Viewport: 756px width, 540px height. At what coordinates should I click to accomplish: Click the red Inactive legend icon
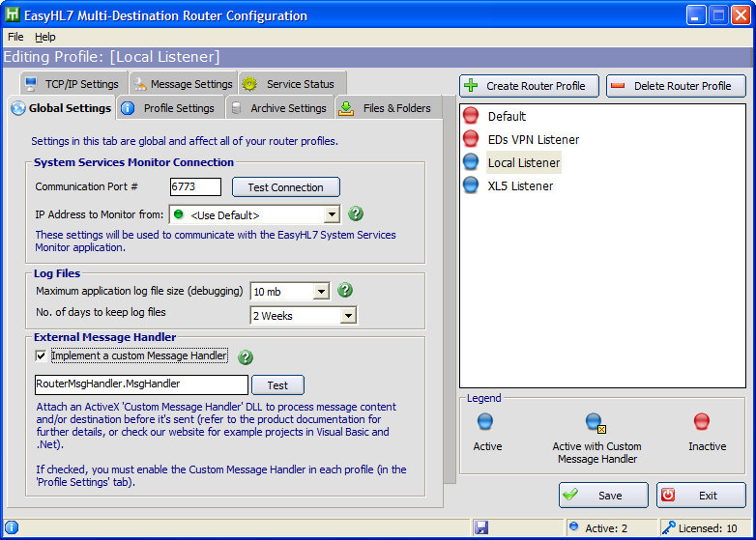click(x=702, y=421)
